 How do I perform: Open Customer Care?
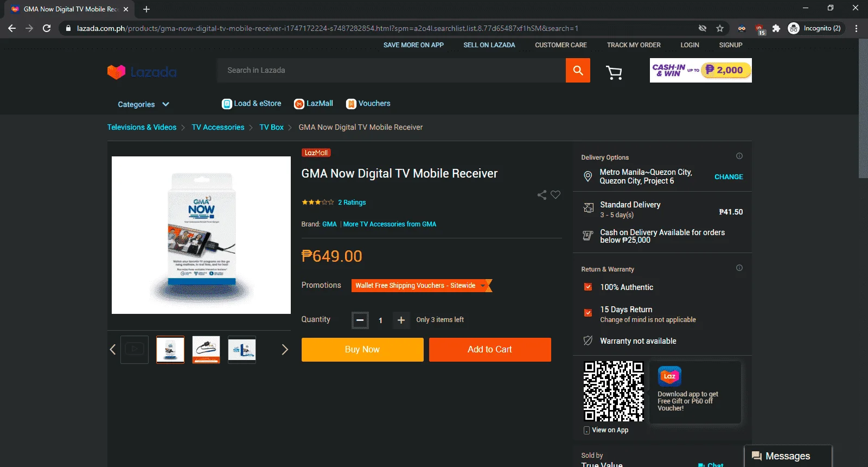[561, 45]
